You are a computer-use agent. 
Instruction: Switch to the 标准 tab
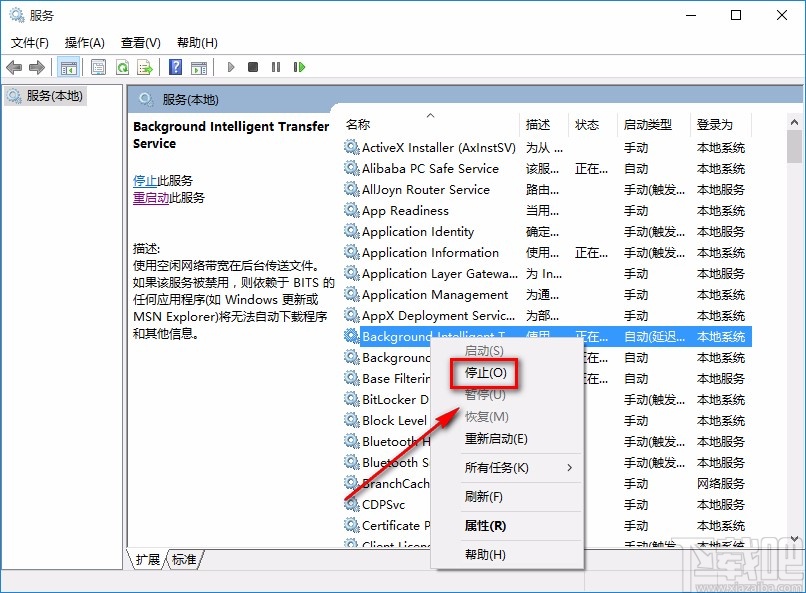pyautogui.click(x=182, y=560)
